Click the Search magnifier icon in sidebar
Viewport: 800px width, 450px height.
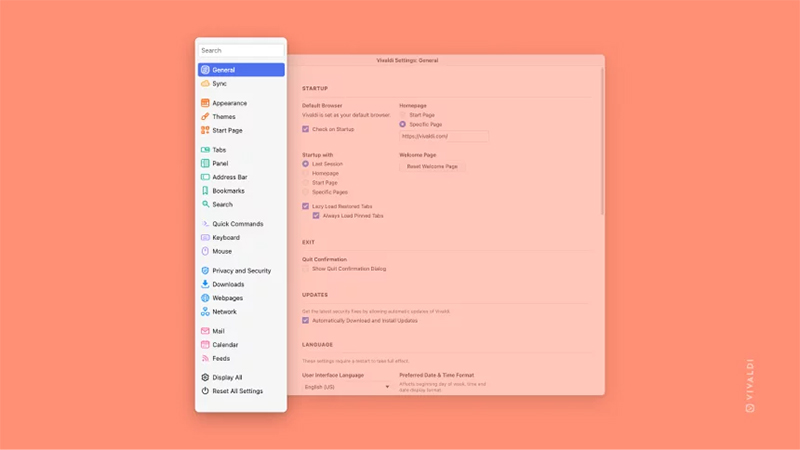point(205,205)
